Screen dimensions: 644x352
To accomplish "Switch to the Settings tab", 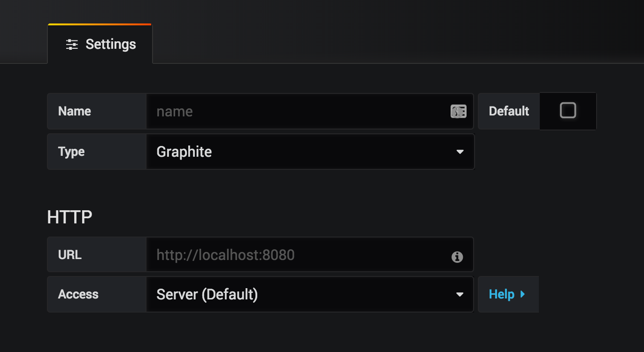I will 100,45.
